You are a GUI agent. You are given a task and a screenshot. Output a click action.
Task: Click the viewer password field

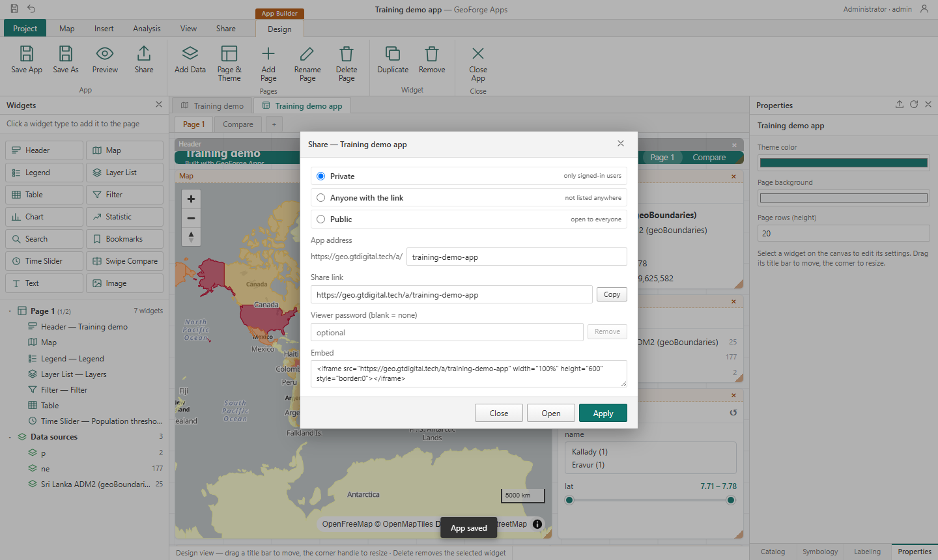[447, 332]
